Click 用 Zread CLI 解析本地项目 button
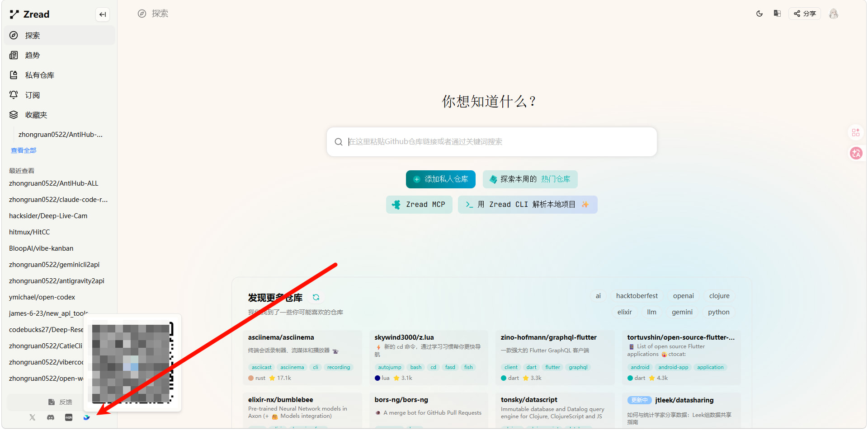The image size is (868, 430). [528, 205]
